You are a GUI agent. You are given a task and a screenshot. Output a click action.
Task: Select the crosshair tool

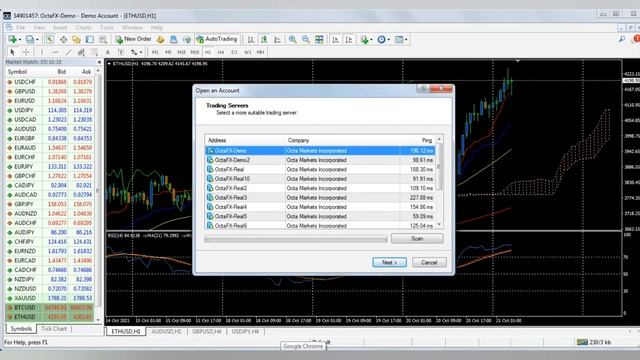coord(26,52)
